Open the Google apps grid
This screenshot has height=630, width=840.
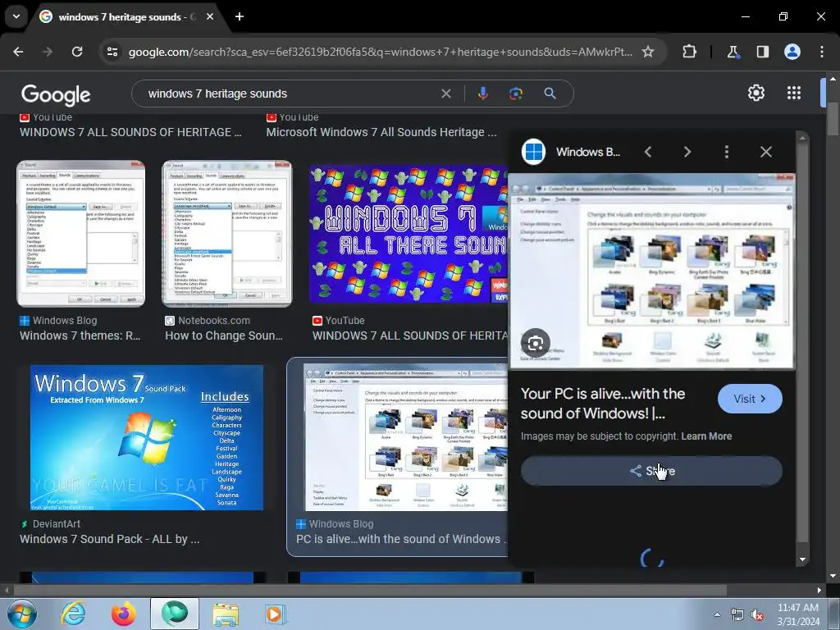click(794, 94)
